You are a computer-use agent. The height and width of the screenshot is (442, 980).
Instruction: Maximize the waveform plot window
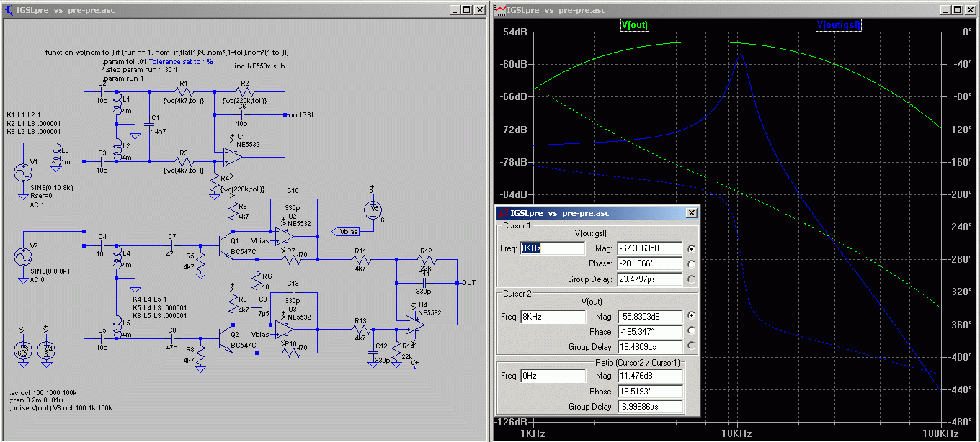pos(955,10)
